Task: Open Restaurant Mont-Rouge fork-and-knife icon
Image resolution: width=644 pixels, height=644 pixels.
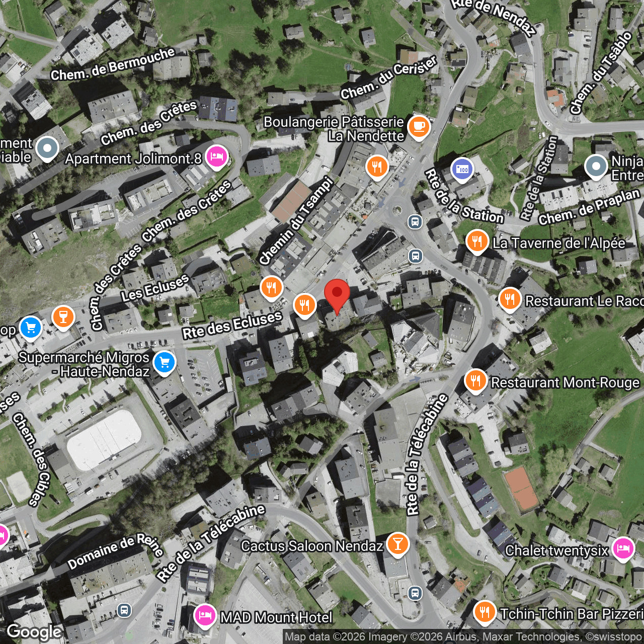Action: pyautogui.click(x=475, y=380)
